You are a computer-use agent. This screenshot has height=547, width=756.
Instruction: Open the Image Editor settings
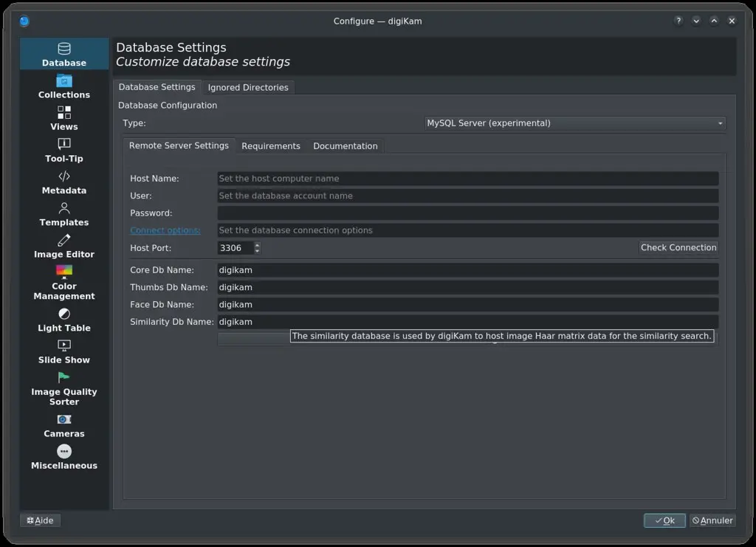pos(63,246)
